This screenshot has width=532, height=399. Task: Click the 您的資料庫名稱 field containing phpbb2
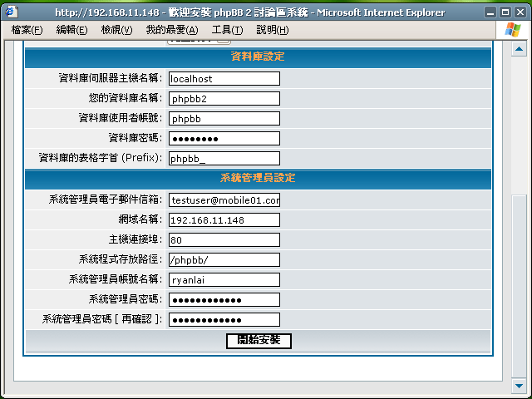click(224, 99)
